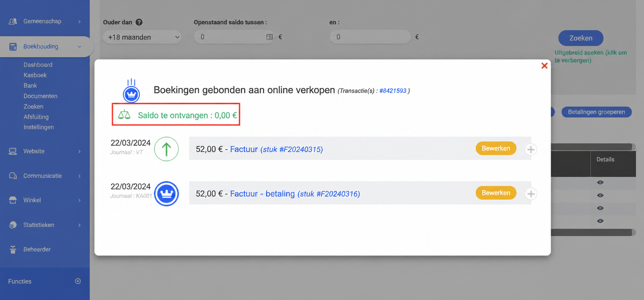Click the green up-arrow icon for journaal VT
This screenshot has width=644, height=300.
[166, 149]
